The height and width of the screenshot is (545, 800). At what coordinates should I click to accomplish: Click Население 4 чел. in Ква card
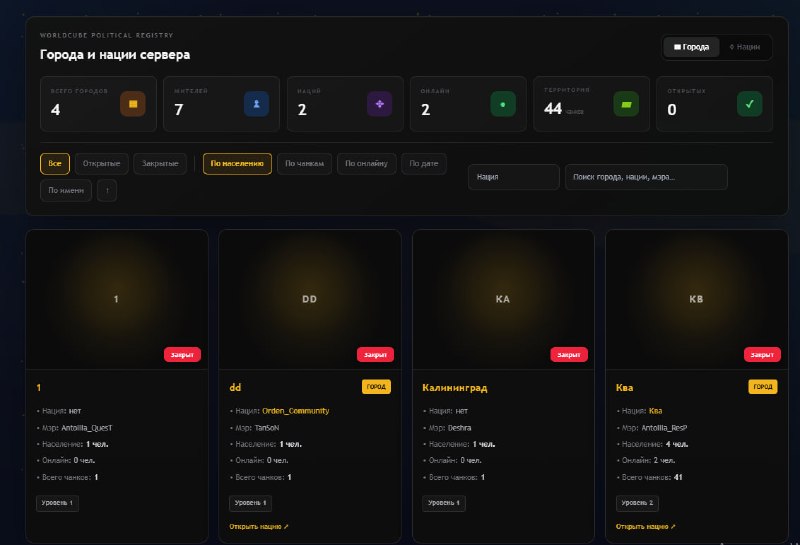(x=653, y=444)
